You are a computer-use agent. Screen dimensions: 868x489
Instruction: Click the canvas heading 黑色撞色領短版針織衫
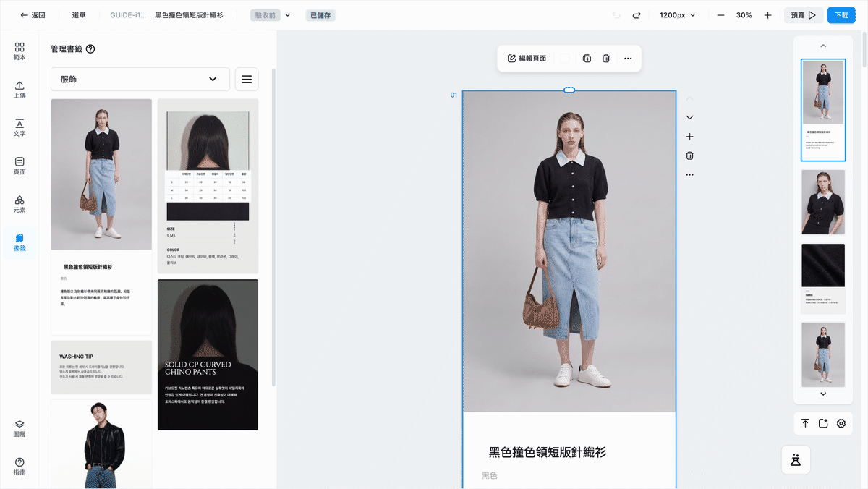pos(548,452)
